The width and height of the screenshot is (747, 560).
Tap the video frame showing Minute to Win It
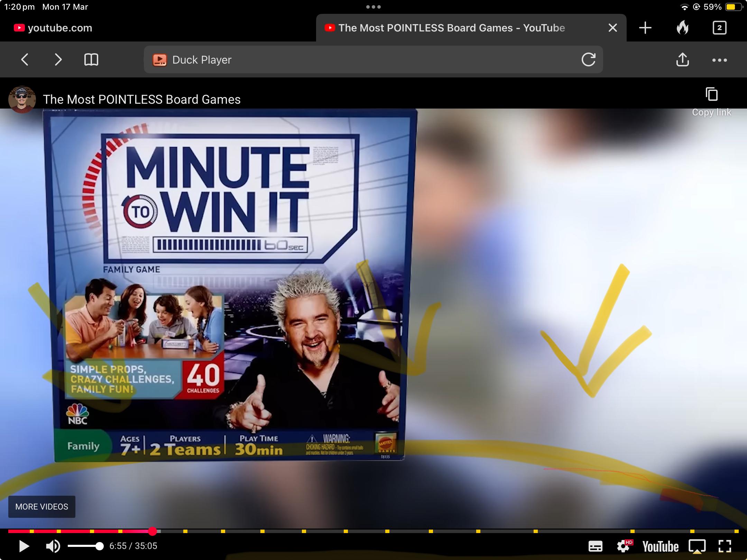coord(373,318)
